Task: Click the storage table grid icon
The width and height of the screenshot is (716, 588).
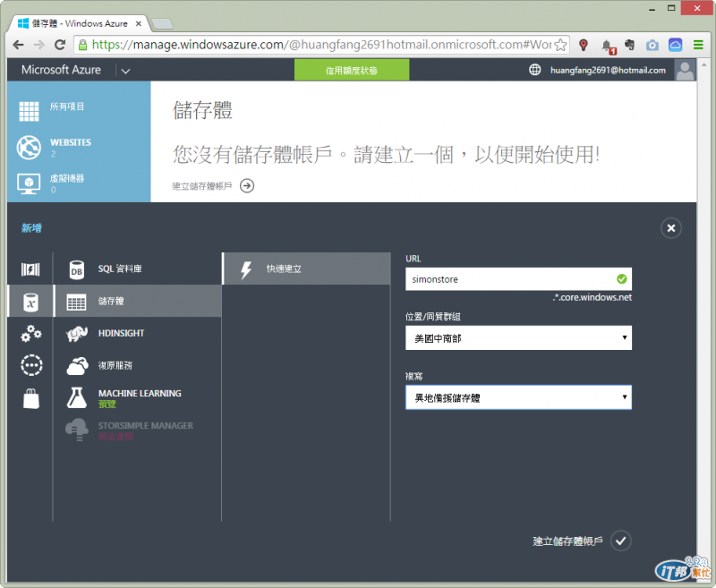Action: [x=76, y=302]
